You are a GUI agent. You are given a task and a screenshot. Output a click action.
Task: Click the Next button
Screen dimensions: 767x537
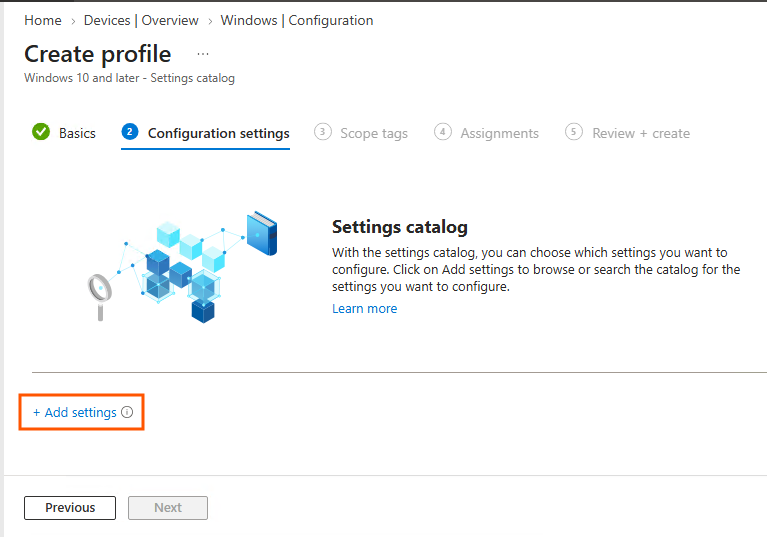point(168,508)
